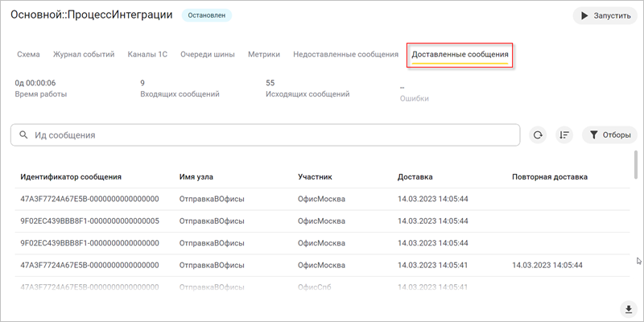Click the refresh icon next to search
This screenshot has width=644, height=322.
pos(538,135)
